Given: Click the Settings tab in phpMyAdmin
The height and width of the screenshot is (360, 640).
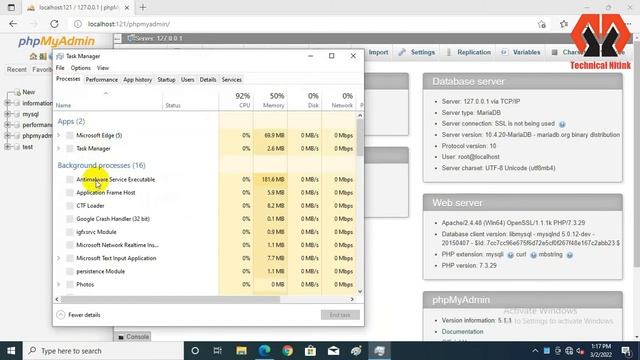Looking at the screenshot, I should point(417,52).
